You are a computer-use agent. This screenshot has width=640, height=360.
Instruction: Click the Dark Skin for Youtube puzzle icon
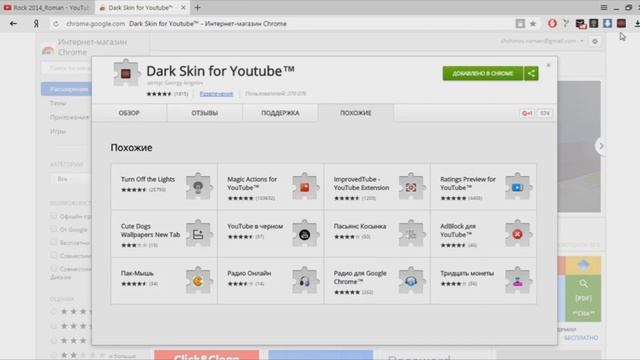pyautogui.click(x=126, y=73)
